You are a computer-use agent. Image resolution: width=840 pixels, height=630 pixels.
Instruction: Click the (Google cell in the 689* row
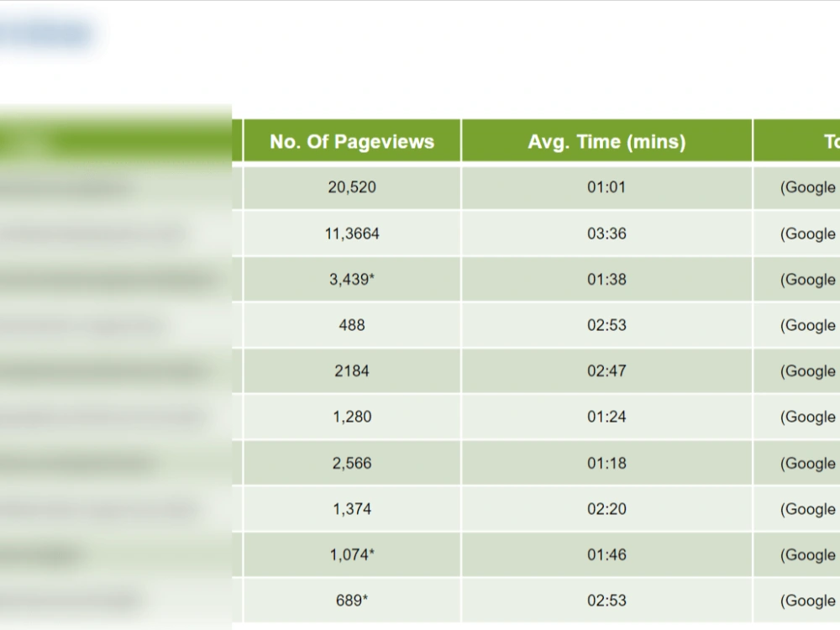point(797,601)
